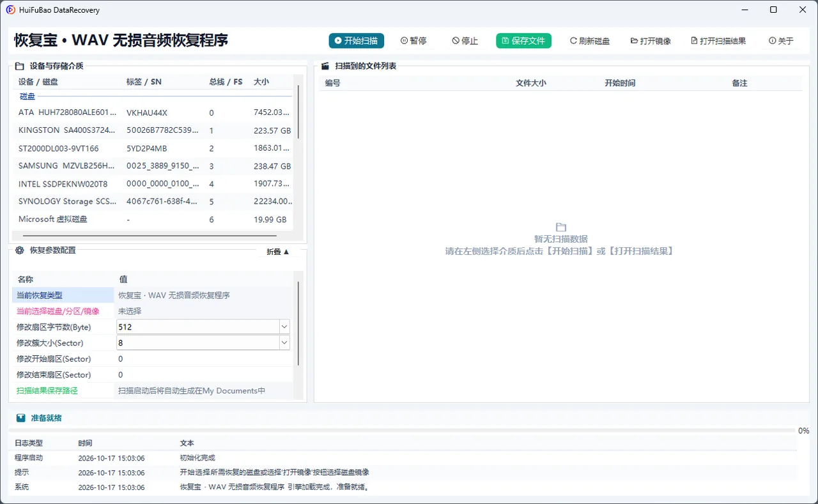The image size is (818, 504).
Task: Choose the ST2000DL003-9VT166 disk
Action: tap(153, 148)
